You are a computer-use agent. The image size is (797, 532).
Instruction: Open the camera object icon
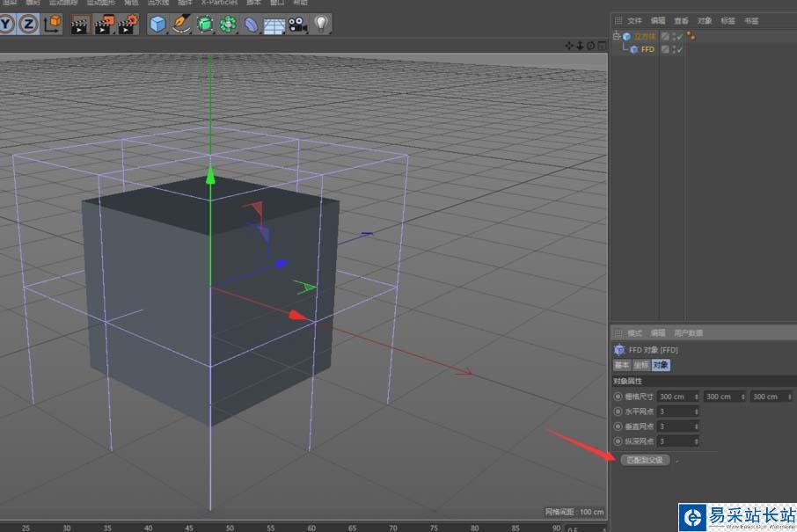[x=297, y=25]
